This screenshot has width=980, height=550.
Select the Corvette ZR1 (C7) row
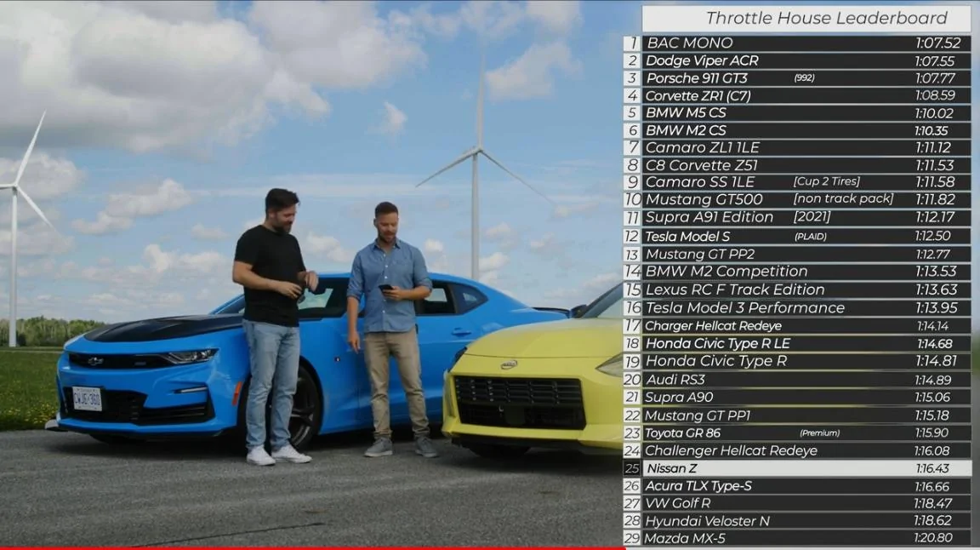(x=806, y=95)
